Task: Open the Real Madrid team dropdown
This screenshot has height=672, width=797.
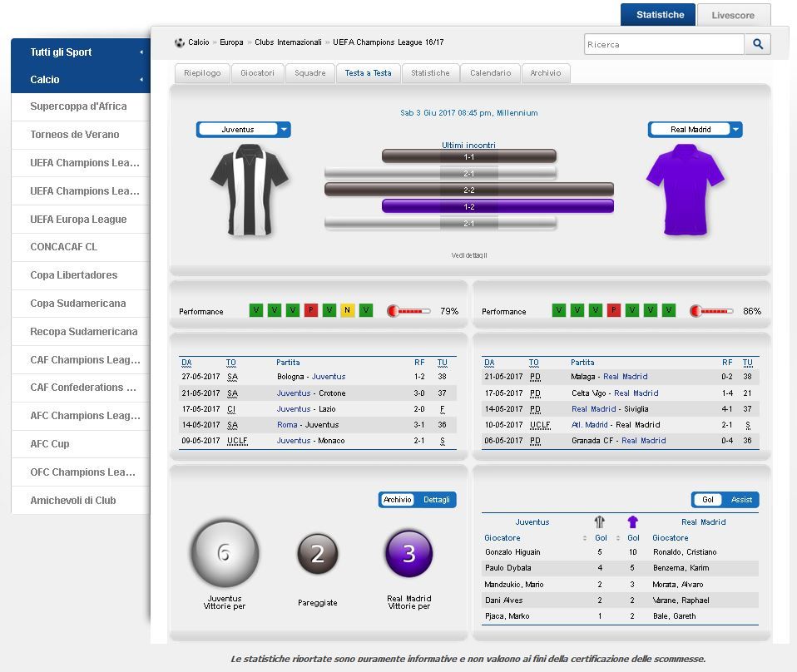Action: (695, 130)
